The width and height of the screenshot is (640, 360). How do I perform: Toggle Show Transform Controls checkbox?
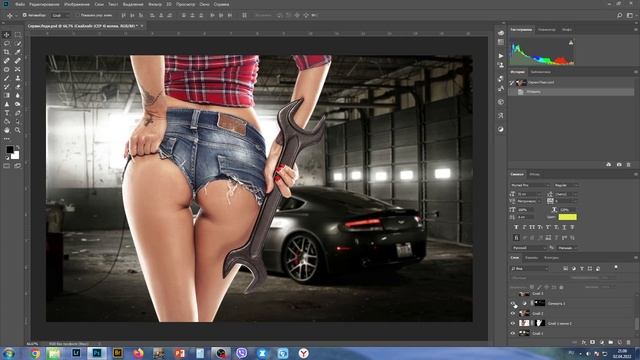point(78,15)
